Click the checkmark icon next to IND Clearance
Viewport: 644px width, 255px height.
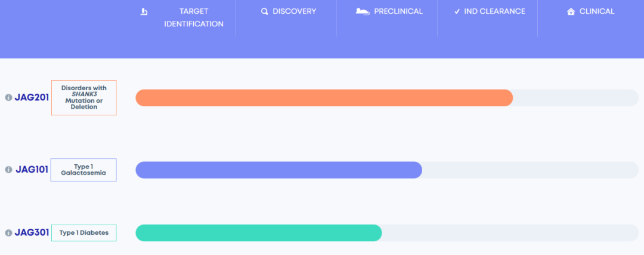(457, 11)
